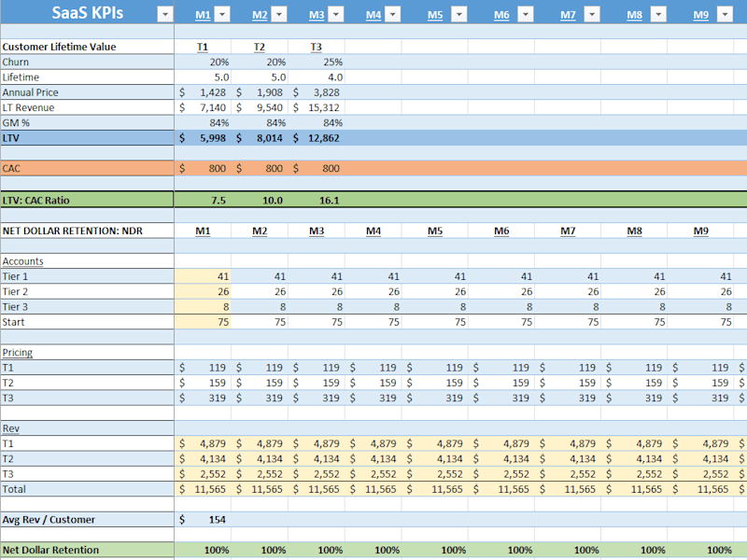747x560 pixels.
Task: Select the 154 average revenue cell
Action: point(203,520)
